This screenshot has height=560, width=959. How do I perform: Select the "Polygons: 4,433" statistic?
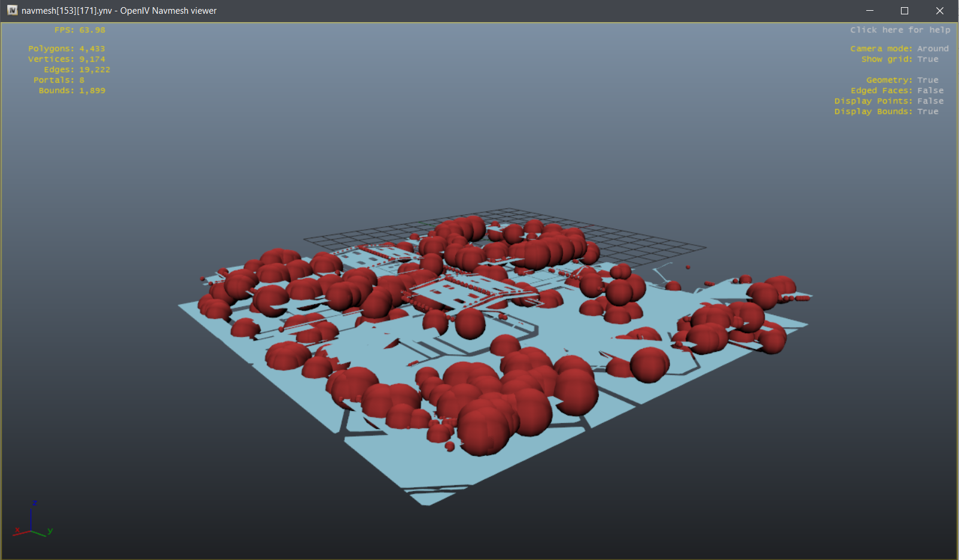pos(66,49)
